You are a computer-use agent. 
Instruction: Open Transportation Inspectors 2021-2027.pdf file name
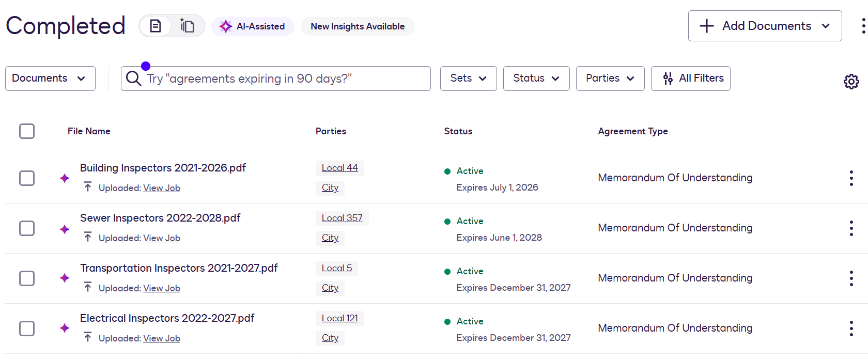coord(179,268)
